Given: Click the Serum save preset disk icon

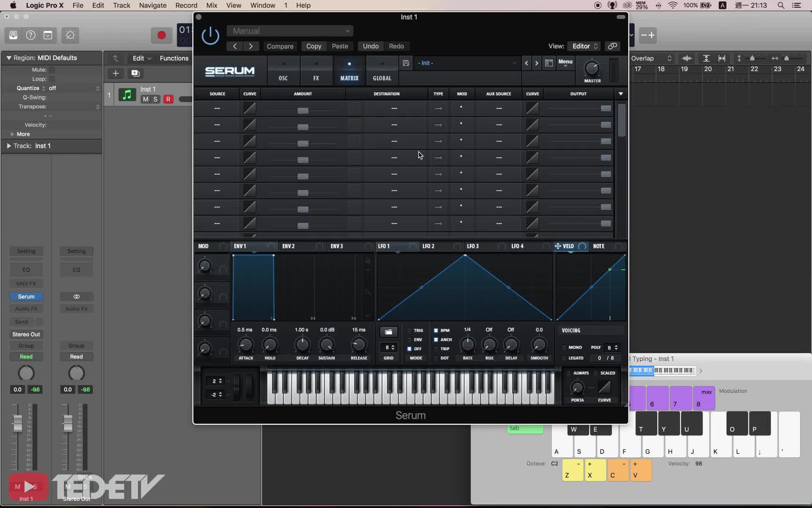Looking at the screenshot, I should coord(406,63).
